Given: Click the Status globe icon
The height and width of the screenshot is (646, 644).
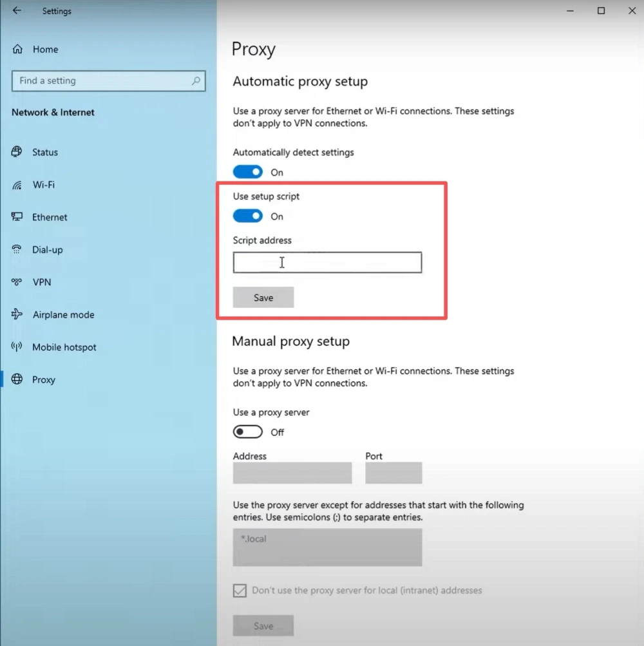Looking at the screenshot, I should pyautogui.click(x=17, y=151).
